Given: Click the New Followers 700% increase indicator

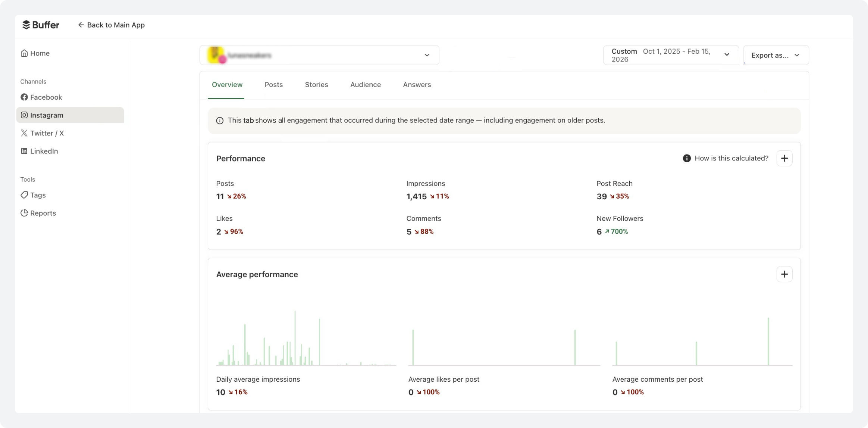Looking at the screenshot, I should 616,232.
